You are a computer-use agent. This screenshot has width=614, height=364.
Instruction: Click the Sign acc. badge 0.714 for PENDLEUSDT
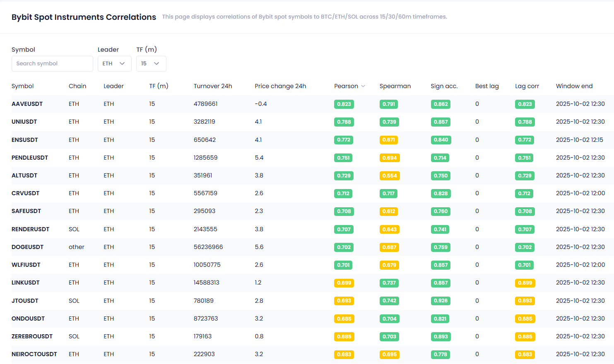[440, 158]
